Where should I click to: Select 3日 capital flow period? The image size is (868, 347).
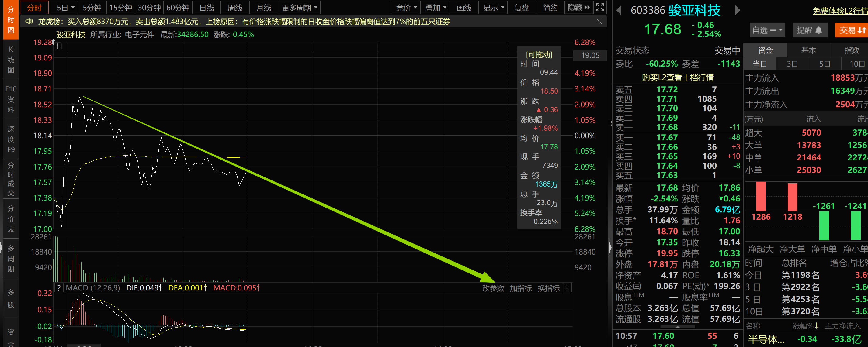click(792, 64)
